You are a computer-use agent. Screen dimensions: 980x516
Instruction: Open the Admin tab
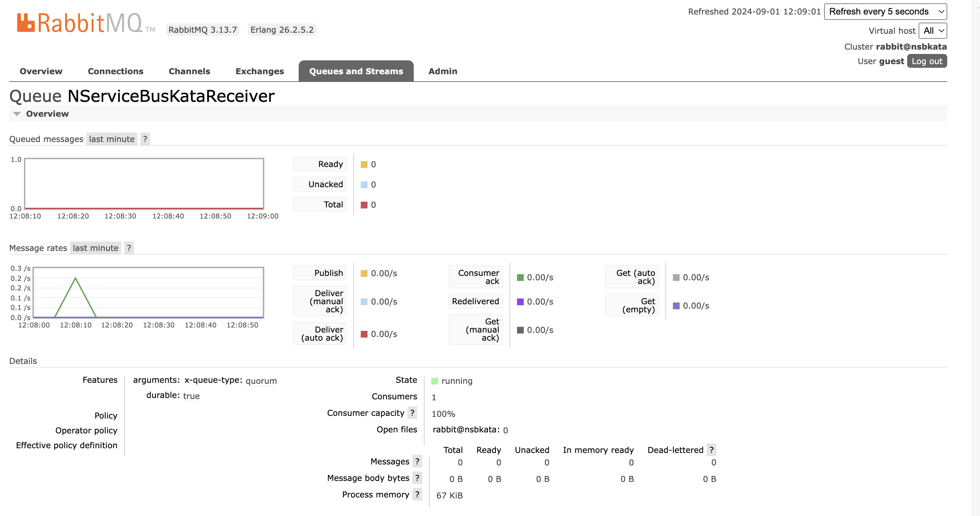pyautogui.click(x=442, y=71)
